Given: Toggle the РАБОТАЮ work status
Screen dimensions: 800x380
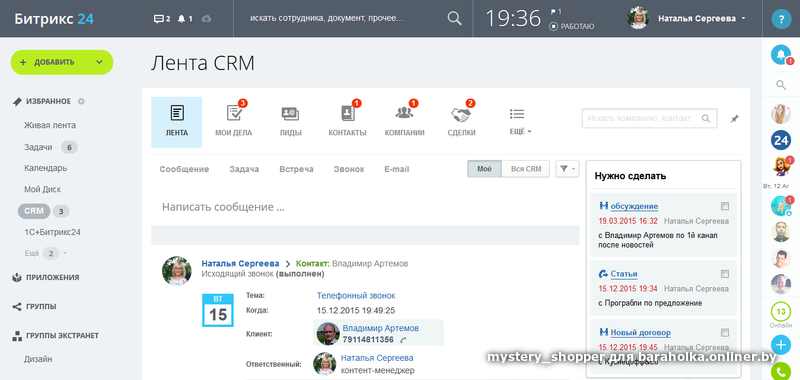Looking at the screenshot, I should click(572, 27).
